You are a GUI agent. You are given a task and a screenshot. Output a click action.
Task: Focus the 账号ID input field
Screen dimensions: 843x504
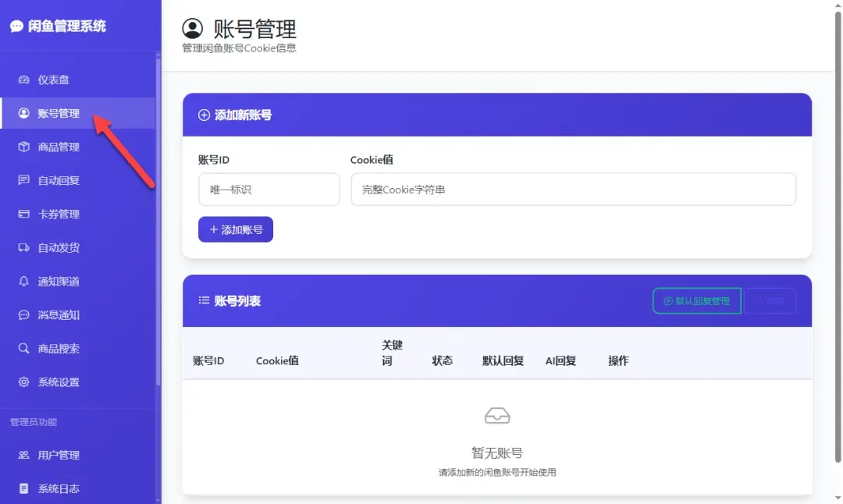click(x=269, y=189)
